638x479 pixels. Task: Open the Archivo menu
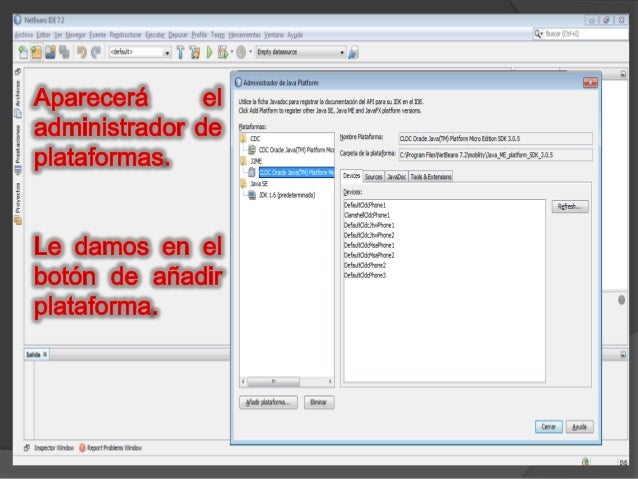click(x=24, y=35)
